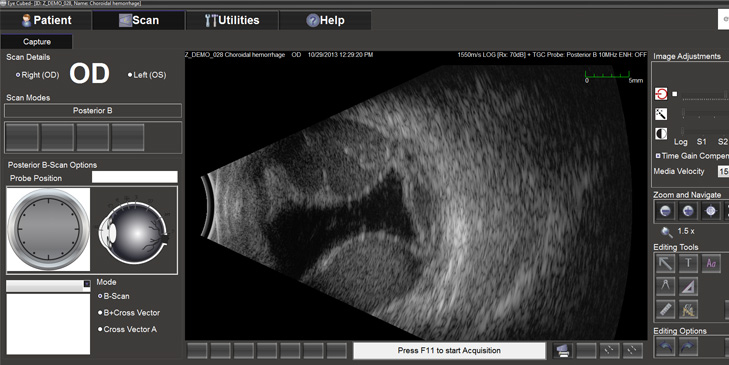Click the zoom in button

pyautogui.click(x=688, y=211)
